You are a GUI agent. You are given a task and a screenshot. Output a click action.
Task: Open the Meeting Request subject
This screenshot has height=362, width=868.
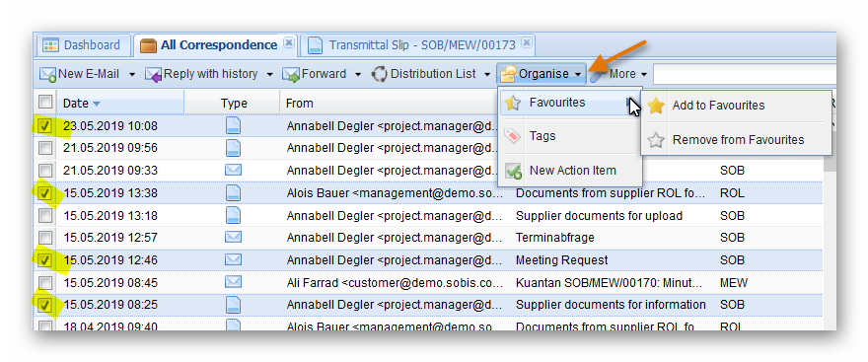point(562,260)
